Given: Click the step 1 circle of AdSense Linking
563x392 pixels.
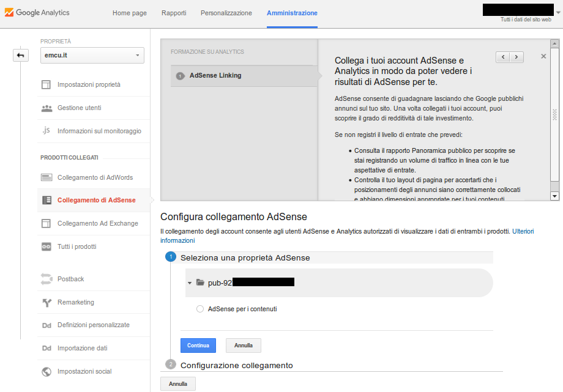Looking at the screenshot, I should click(x=181, y=76).
